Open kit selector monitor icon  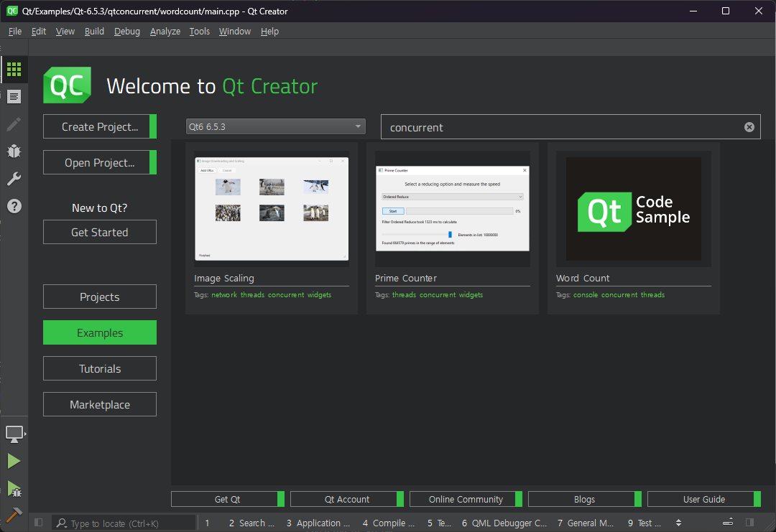pos(14,434)
